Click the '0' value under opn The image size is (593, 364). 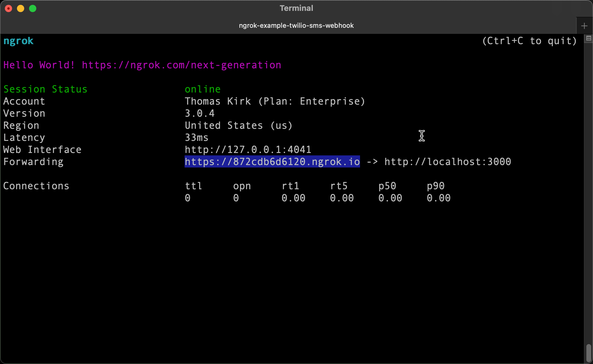coord(236,198)
